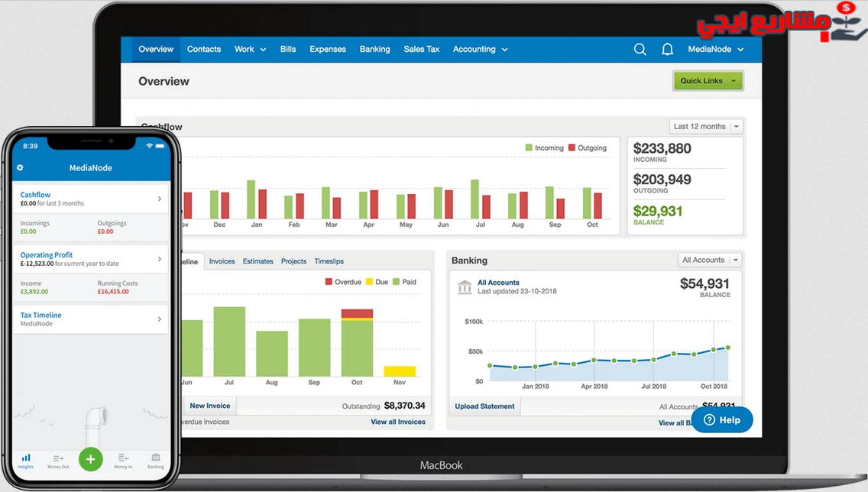Click the Outgoing red legend swatch

pyautogui.click(x=572, y=147)
